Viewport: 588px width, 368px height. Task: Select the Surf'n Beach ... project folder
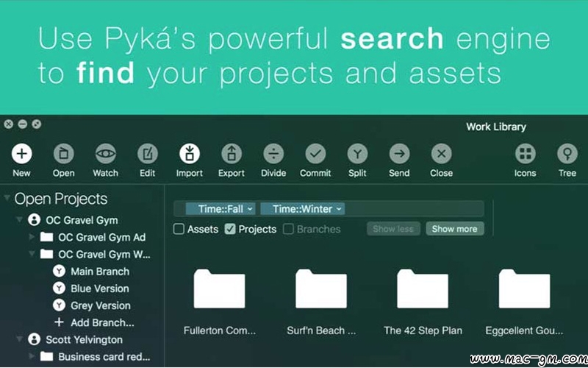[x=321, y=289]
